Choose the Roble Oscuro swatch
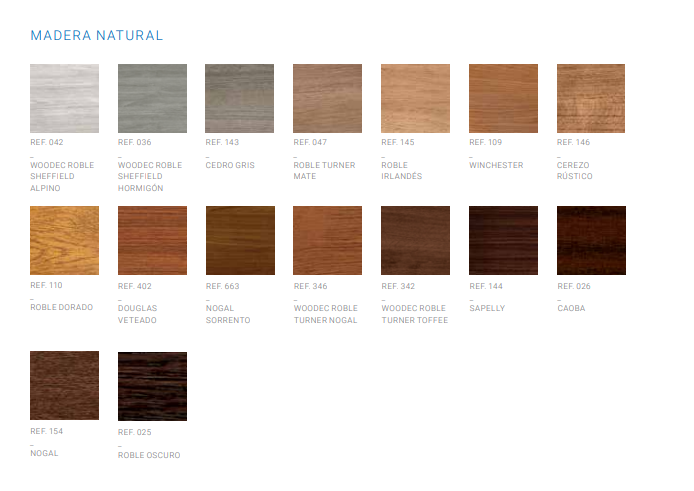The width and height of the screenshot is (694, 491). 152,385
